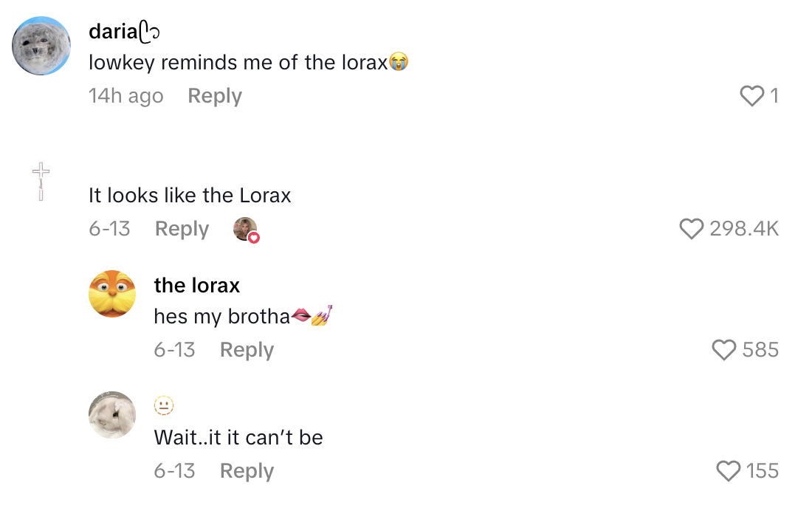This screenshot has height=508, width=812.
Task: Open the cross avatar profile
Action: [x=41, y=182]
